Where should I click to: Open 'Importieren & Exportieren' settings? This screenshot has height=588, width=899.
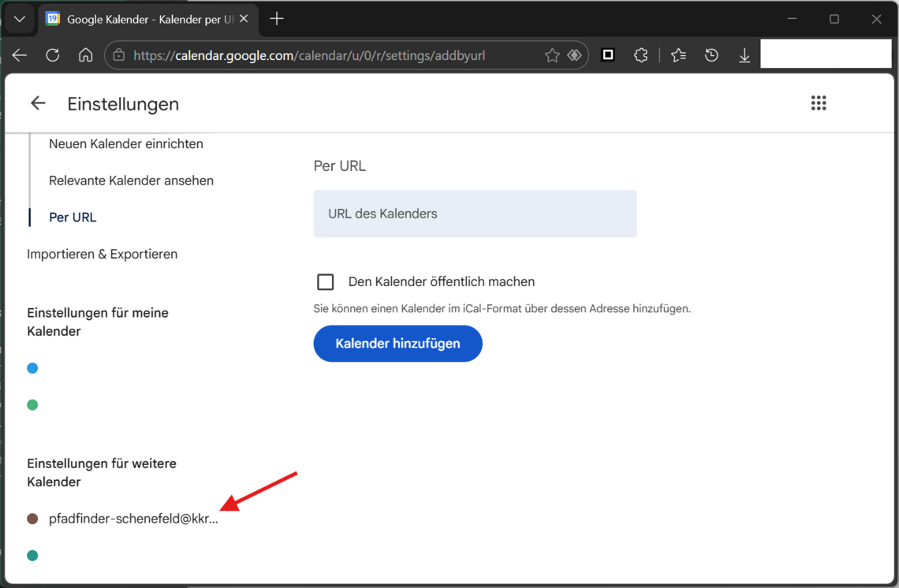[102, 255]
